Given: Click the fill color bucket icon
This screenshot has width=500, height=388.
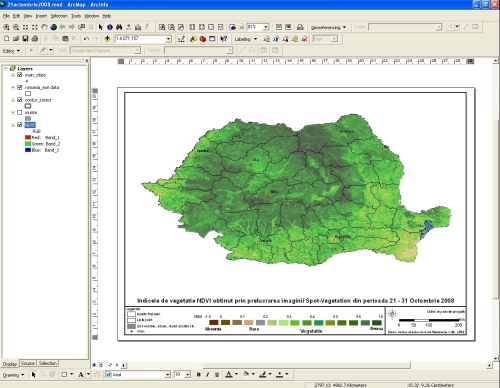Looking at the screenshot, I should (246, 374).
